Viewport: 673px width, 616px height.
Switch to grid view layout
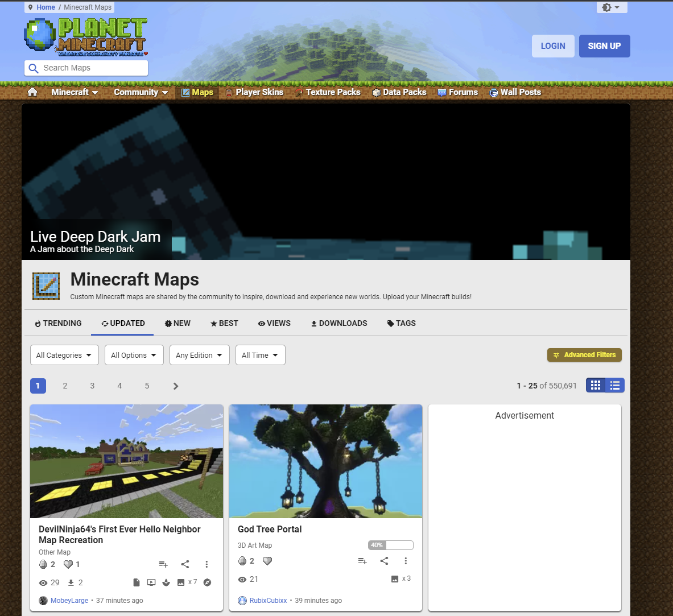[596, 386]
